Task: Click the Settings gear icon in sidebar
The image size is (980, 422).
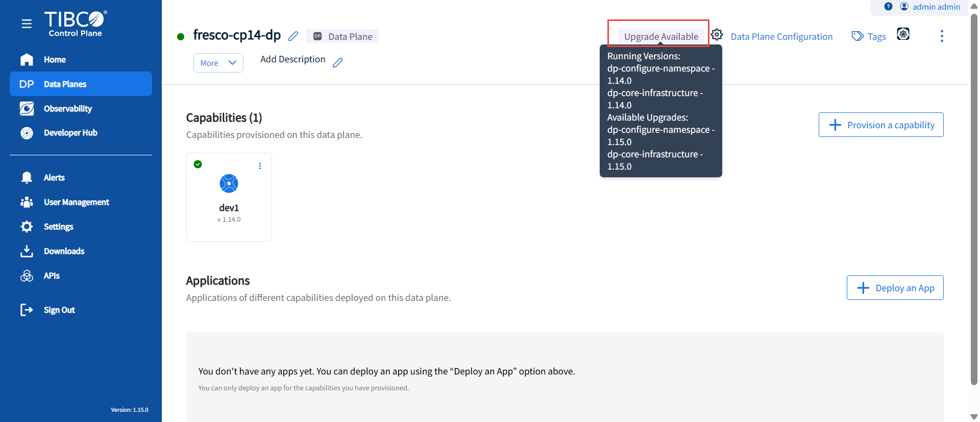Action: (27, 226)
